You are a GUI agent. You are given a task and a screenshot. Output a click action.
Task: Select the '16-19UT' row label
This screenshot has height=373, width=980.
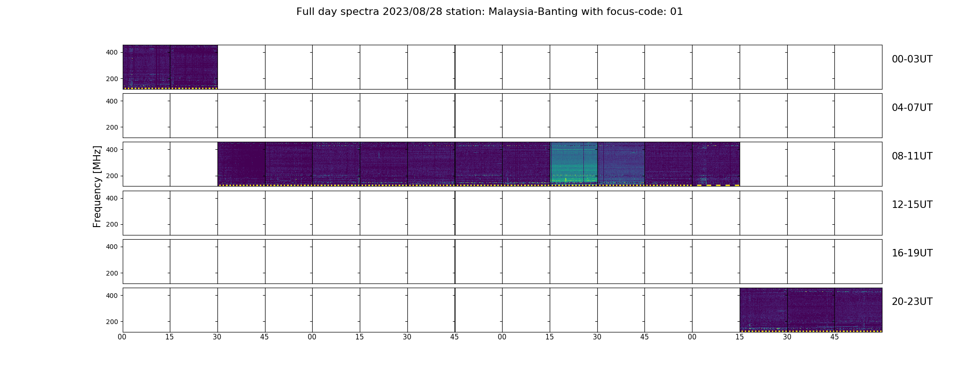[x=912, y=253]
